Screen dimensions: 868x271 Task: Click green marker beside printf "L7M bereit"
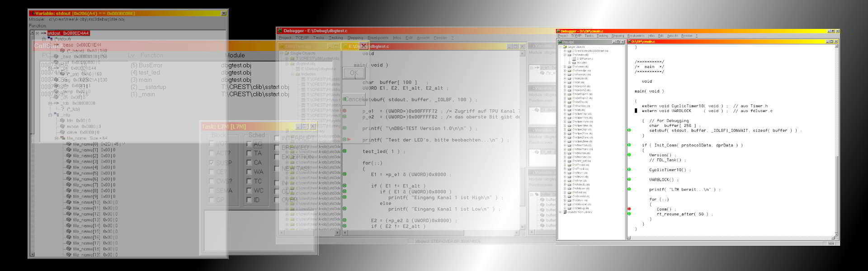point(629,190)
